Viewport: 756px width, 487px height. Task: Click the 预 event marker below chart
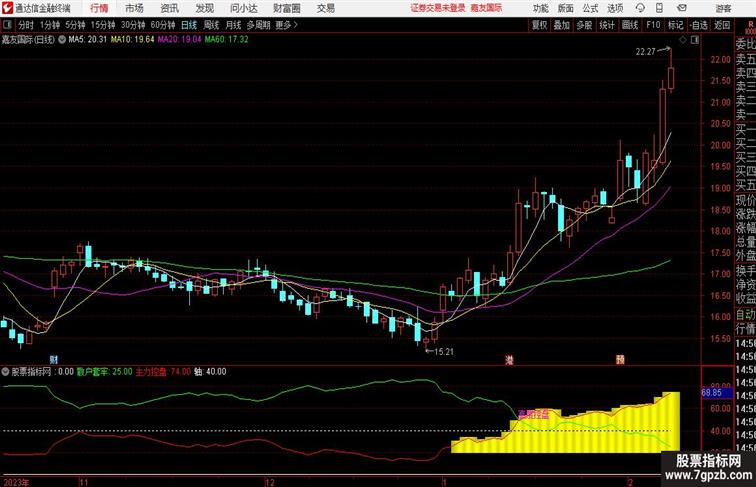pos(620,360)
